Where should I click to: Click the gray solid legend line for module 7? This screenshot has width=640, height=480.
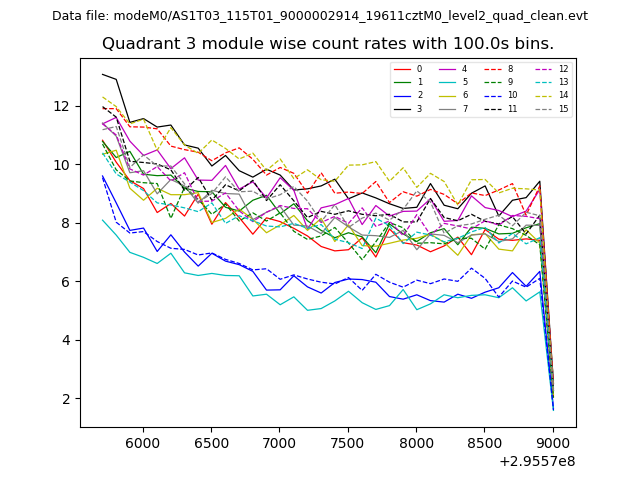tap(448, 109)
